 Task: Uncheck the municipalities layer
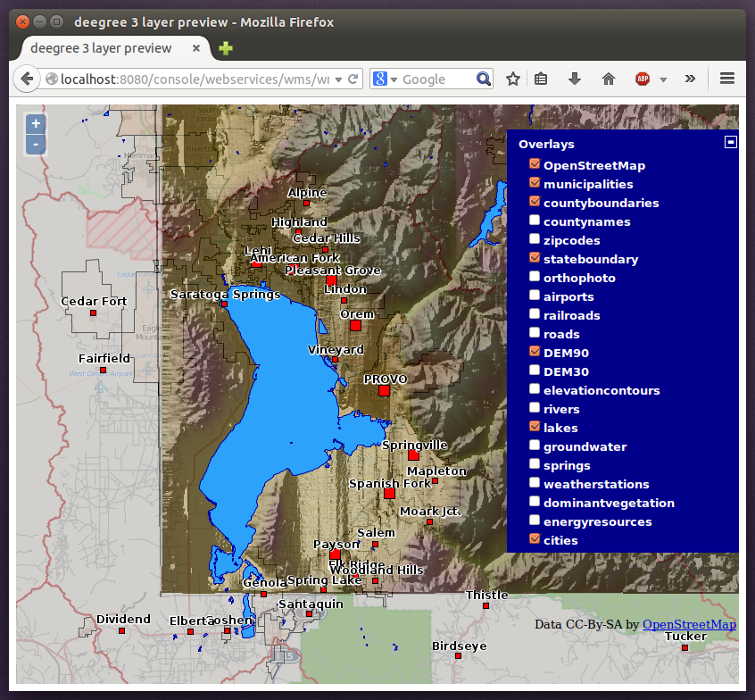535,184
